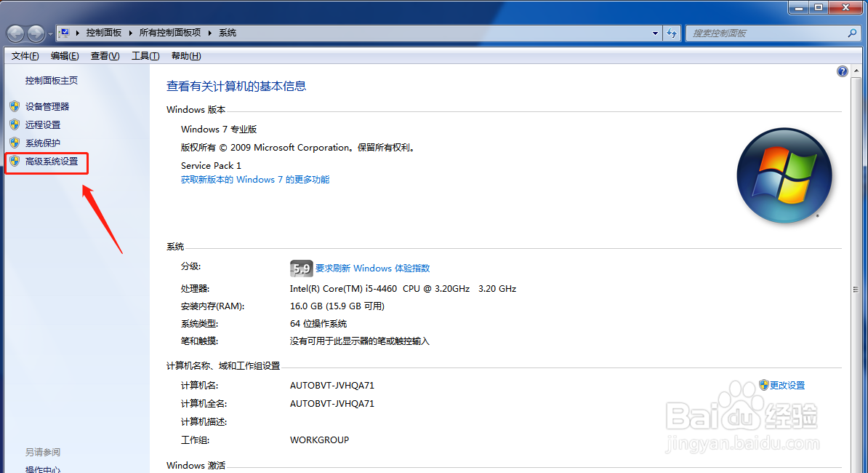
Task: Click the shield icon next to 高级系统设置
Action: (15, 161)
